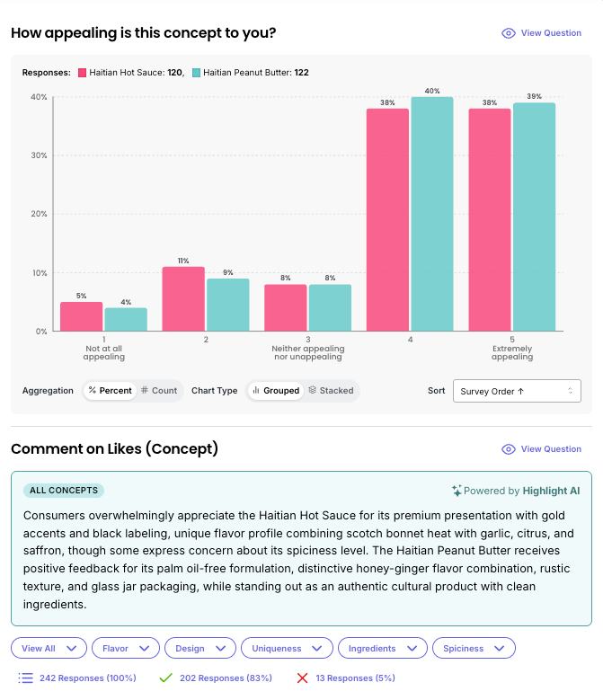Viewport: 603px width, 700px height.
Task: Click the grouped bar chart icon
Action: [x=256, y=390]
